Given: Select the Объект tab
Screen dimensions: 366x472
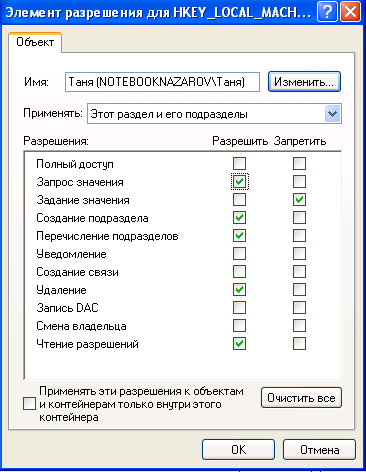Looking at the screenshot, I should [x=35, y=42].
